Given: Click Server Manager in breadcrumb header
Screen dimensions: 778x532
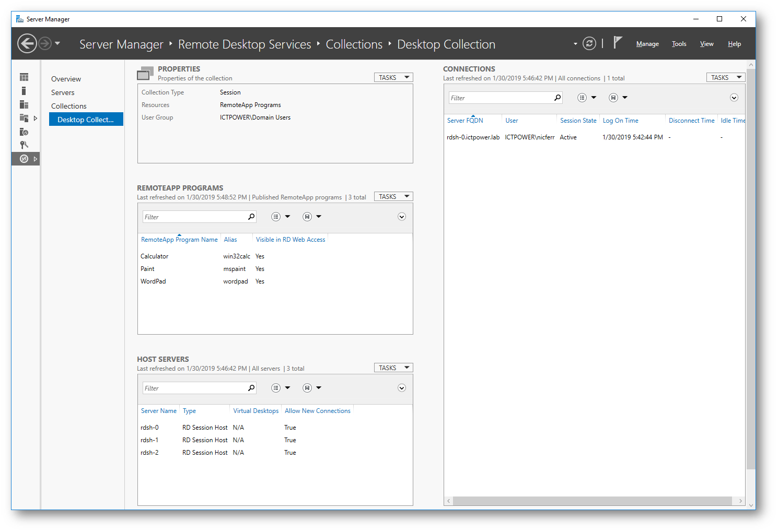Looking at the screenshot, I should click(121, 44).
